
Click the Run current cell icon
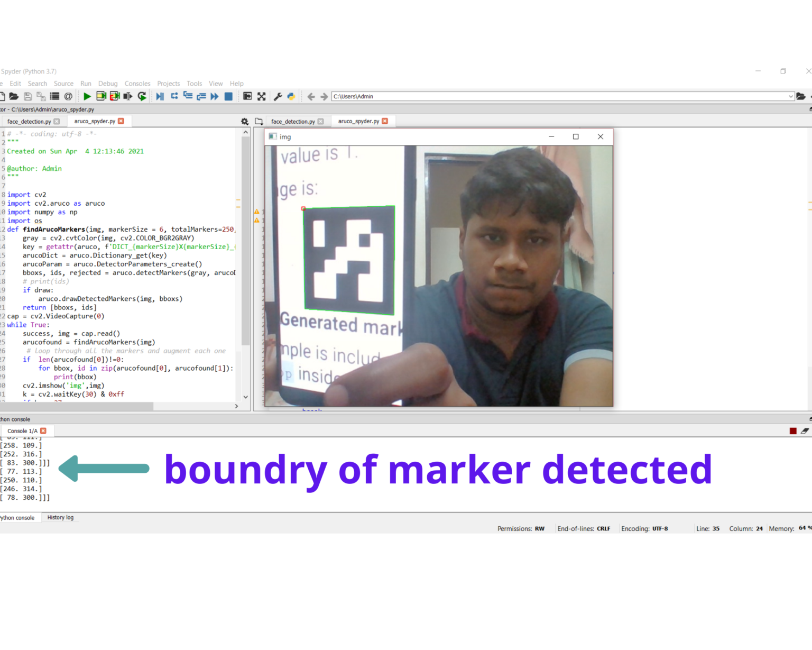[x=101, y=96]
